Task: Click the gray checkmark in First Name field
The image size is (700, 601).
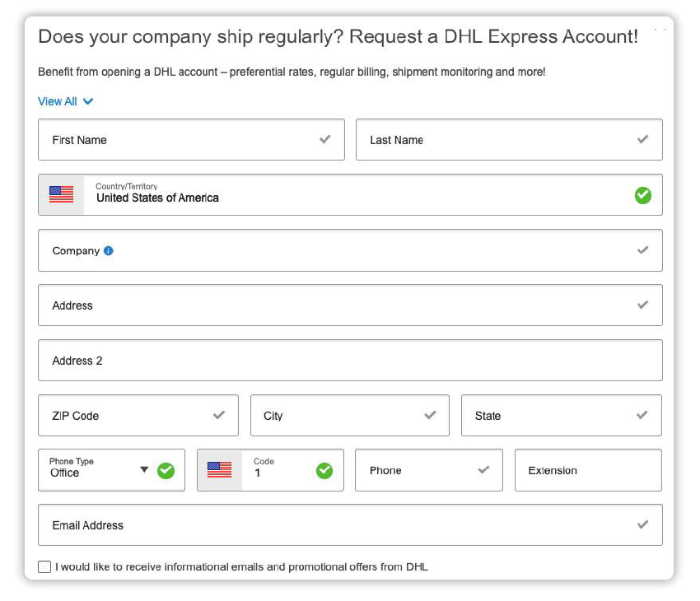Action: (325, 140)
